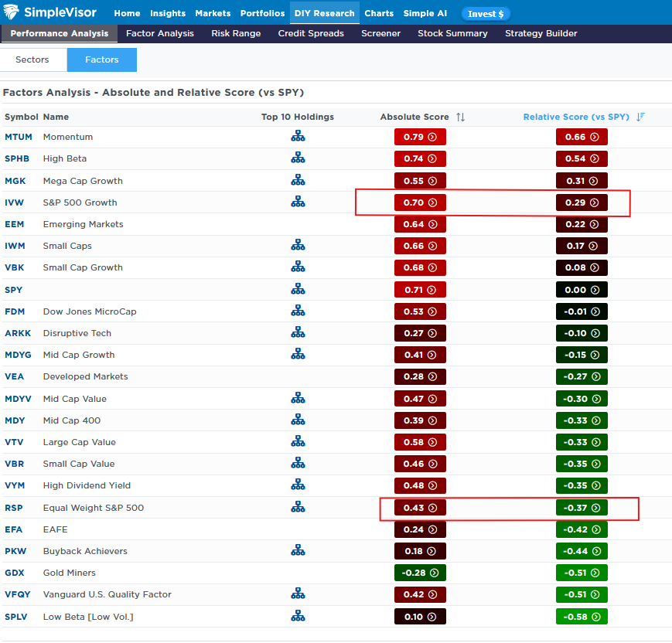Open holdings icon for SPLV Low Beta
Screen dimensions: 672x643
(298, 617)
